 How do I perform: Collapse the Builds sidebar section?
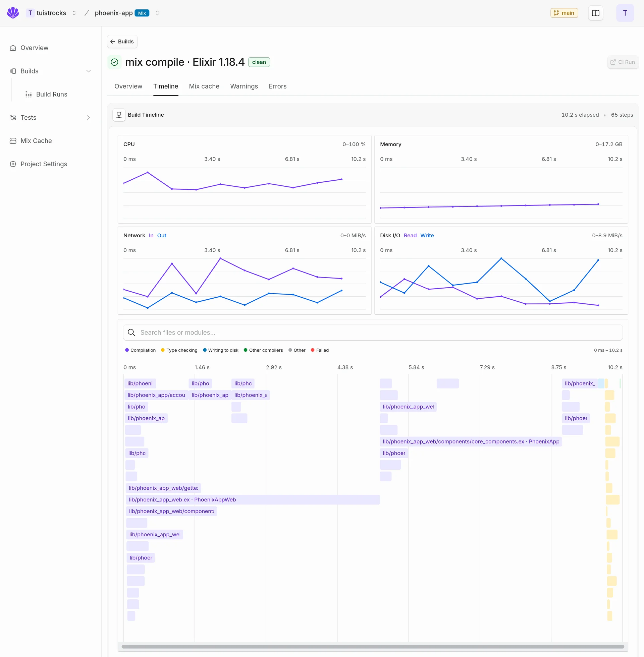[x=88, y=71]
